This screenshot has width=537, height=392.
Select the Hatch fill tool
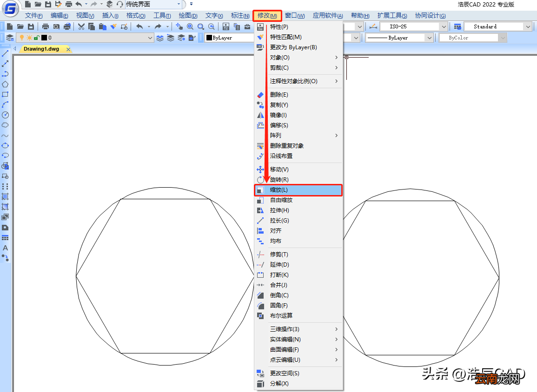tap(5, 196)
